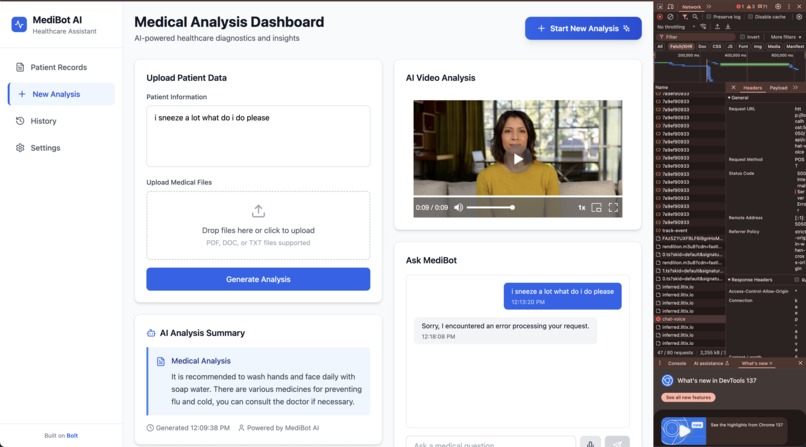This screenshot has height=447, width=806.
Task: Click the DevTools error count badge
Action: point(740,7)
